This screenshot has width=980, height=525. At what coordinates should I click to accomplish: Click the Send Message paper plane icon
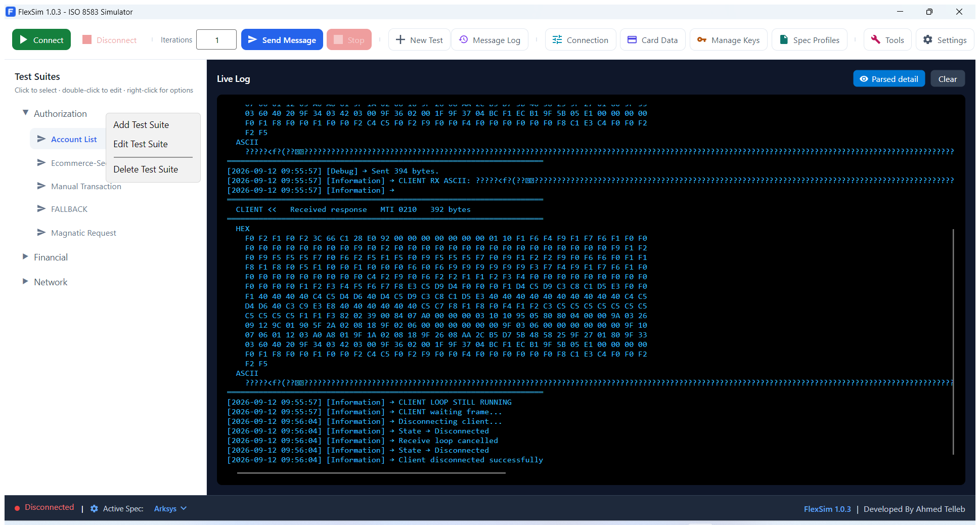tap(252, 39)
